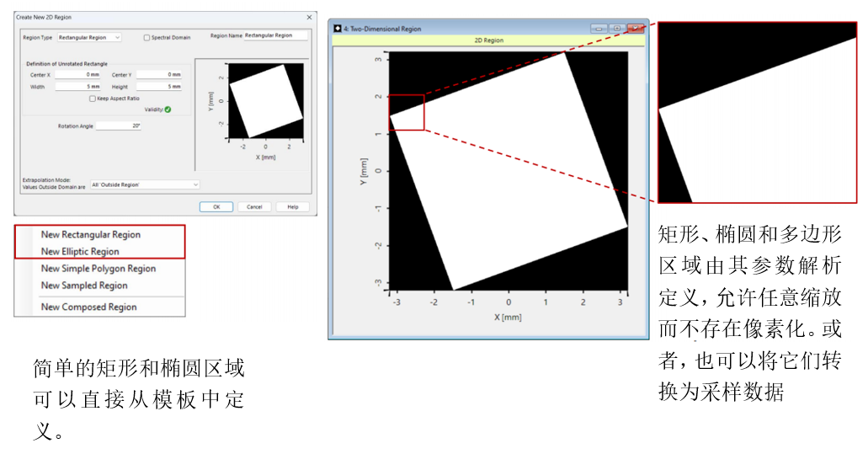Screen dimensions: 868x454
Task: Choose New Simple Polygon Region
Action: tap(99, 269)
